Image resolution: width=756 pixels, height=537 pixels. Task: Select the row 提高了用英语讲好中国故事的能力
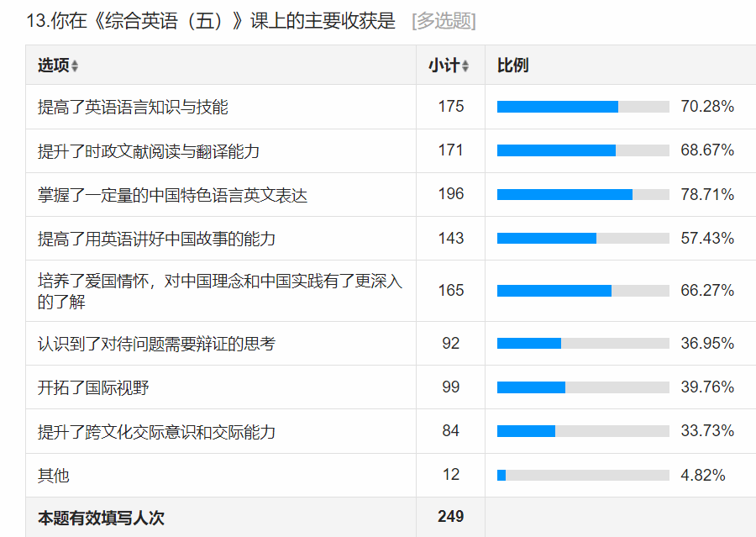[156, 239]
